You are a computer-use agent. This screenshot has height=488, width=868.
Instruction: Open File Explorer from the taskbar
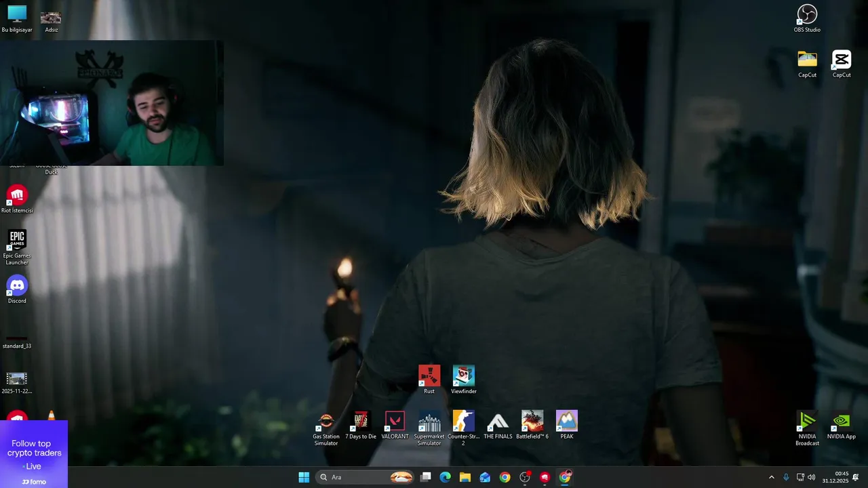click(465, 477)
